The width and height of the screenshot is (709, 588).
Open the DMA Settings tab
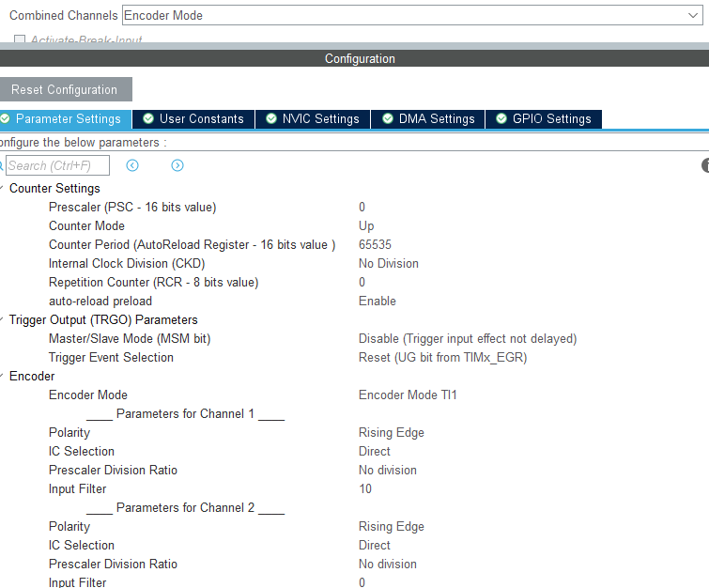click(428, 119)
